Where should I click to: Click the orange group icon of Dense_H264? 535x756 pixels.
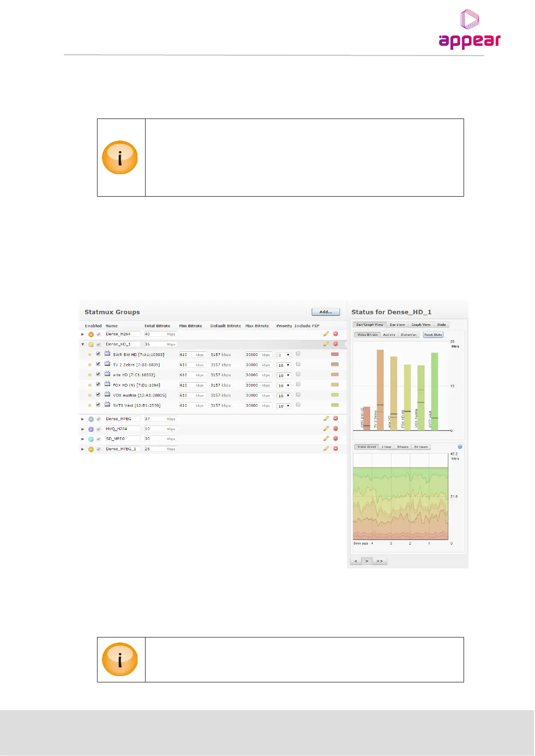(x=91, y=334)
